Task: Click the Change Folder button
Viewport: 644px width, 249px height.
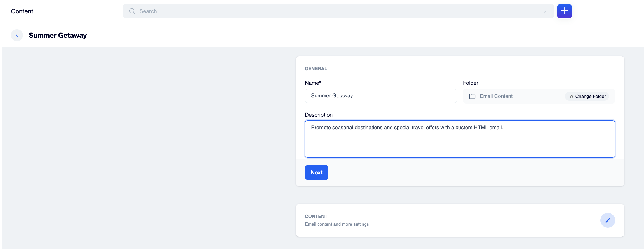Action: click(x=587, y=96)
